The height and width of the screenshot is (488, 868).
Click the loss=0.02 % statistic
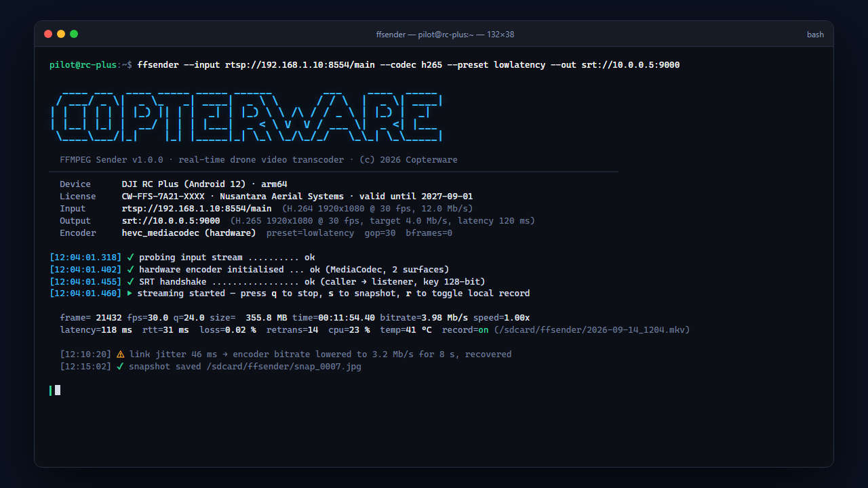tap(228, 330)
